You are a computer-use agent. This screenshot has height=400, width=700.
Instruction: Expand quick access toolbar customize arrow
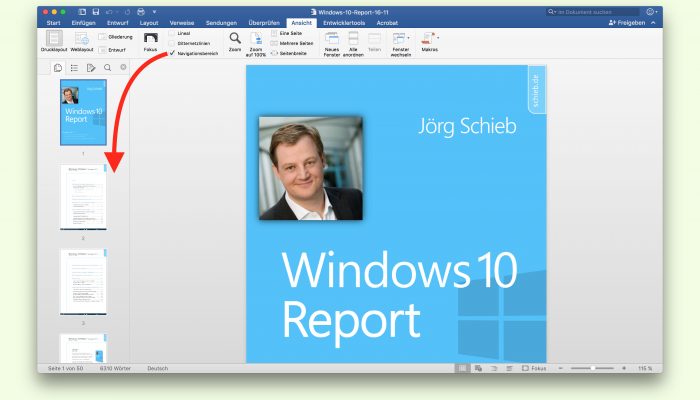coord(154,12)
